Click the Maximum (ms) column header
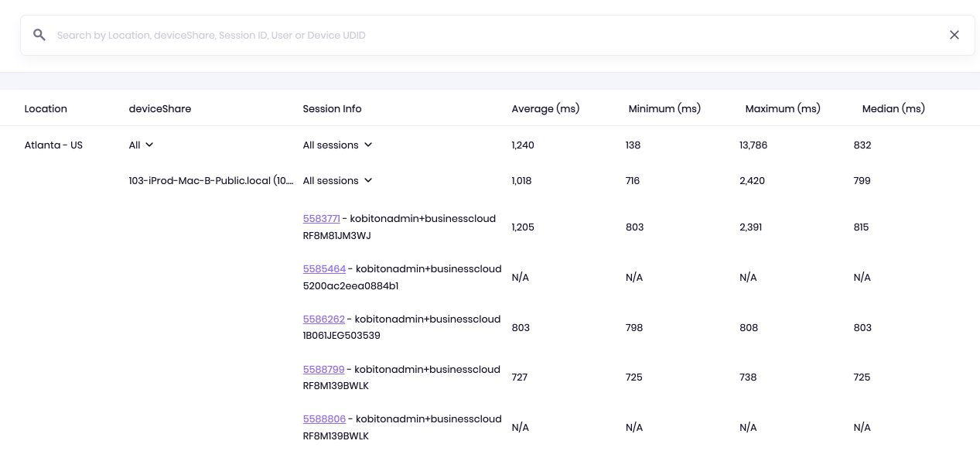Screen dimensions: 980x468 tap(782, 109)
